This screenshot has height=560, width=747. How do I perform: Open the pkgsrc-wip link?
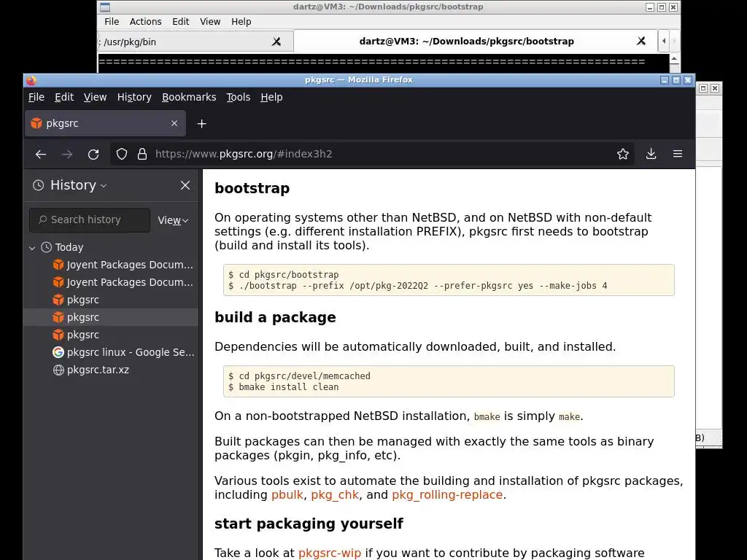point(330,553)
